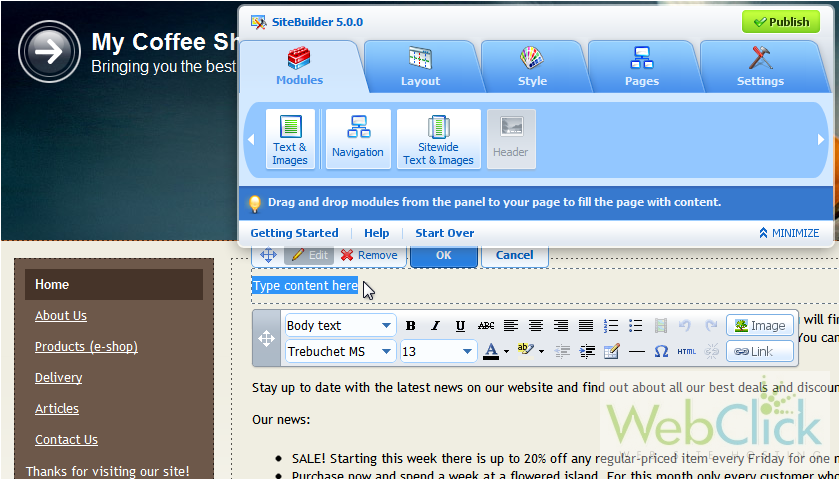This screenshot has width=840, height=480.
Task: Confirm editing with OK
Action: (444, 255)
